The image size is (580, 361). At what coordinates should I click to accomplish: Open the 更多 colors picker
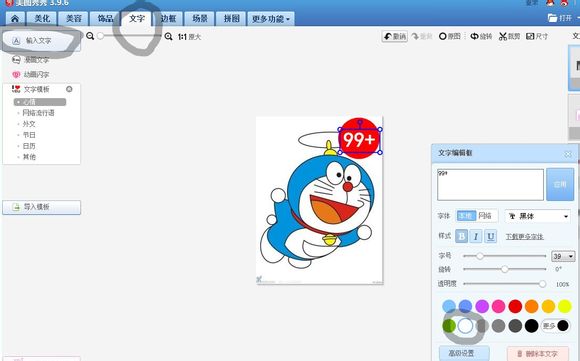[x=556, y=326]
